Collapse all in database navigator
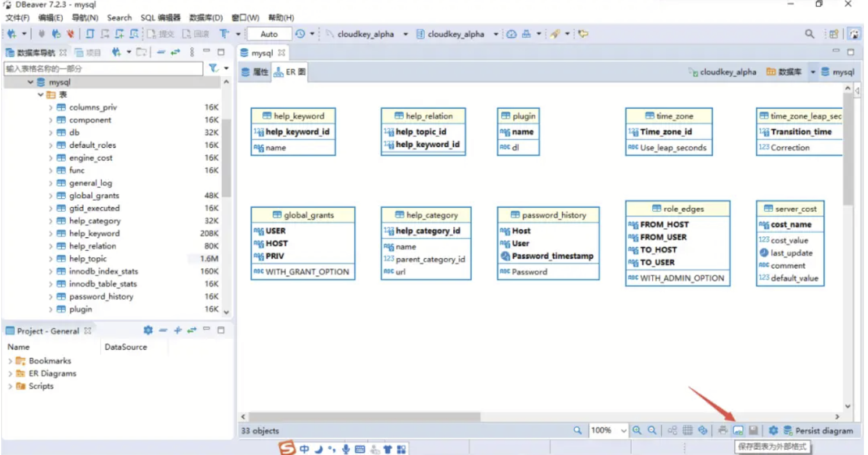 click(x=161, y=52)
